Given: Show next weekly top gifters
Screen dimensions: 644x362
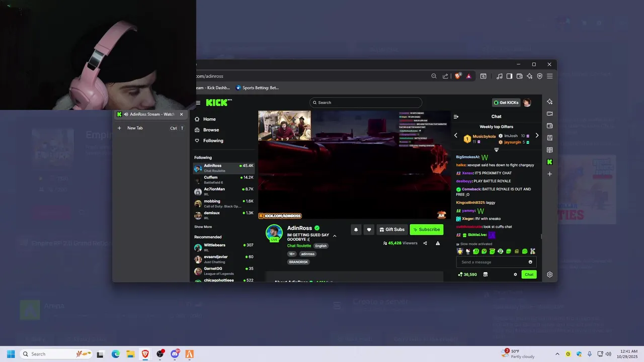Looking at the screenshot, I should pos(537,136).
